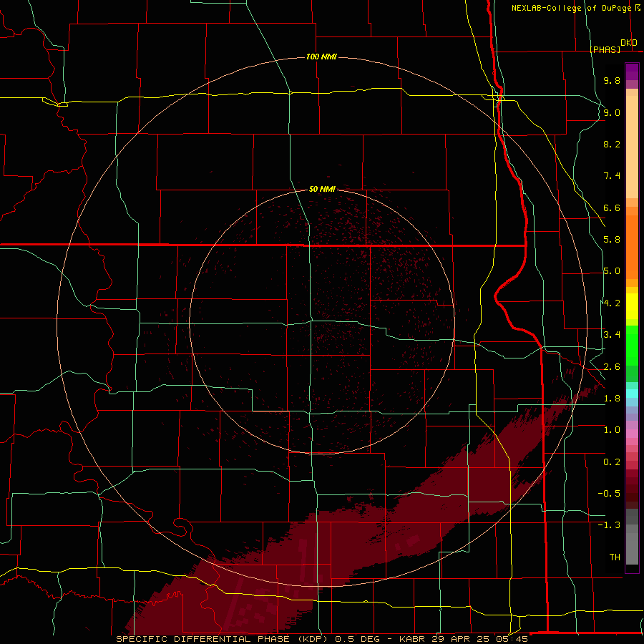
Task: Click the 8.2 scale label
Action: pyautogui.click(x=612, y=144)
